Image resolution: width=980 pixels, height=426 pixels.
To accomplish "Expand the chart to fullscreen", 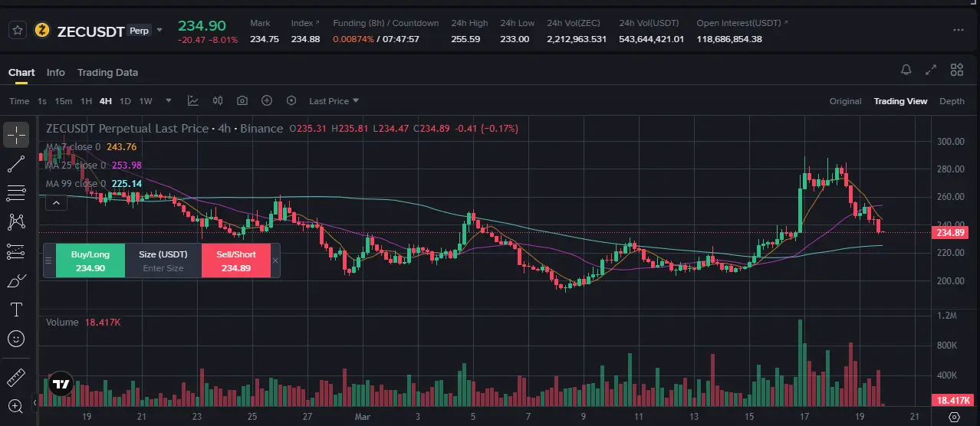I will pos(931,70).
